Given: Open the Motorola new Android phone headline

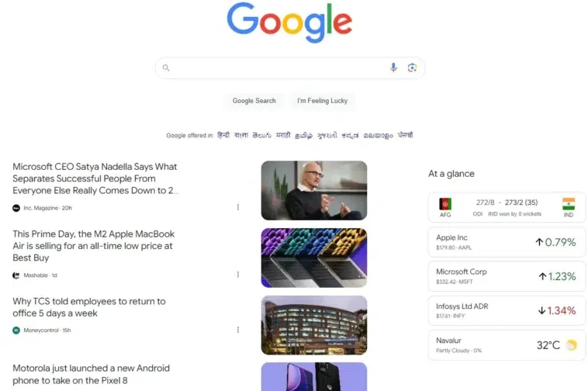Looking at the screenshot, I should pos(91,374).
